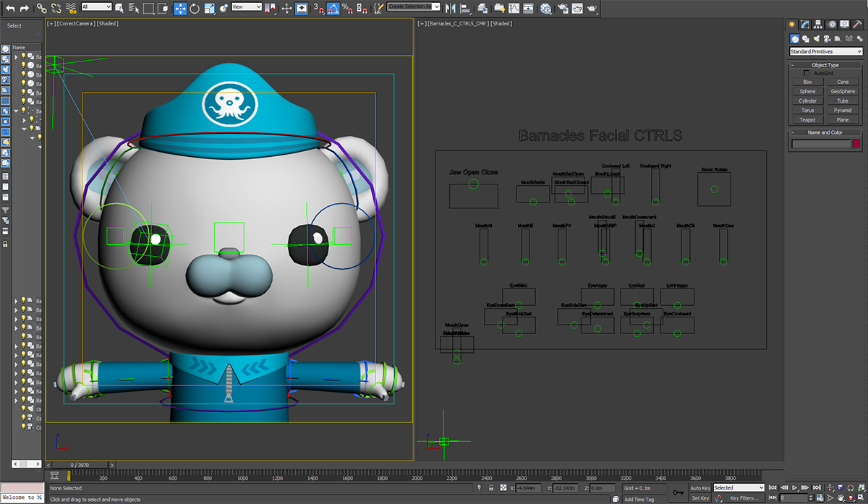Switch to the Create command panel tab
Viewport: 868px width, 504px height.
792,24
